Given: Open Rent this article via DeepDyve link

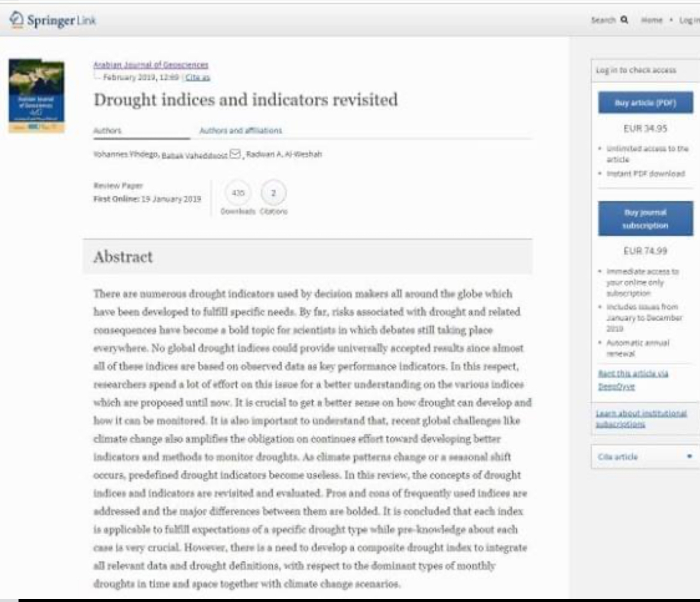Looking at the screenshot, I should tap(633, 380).
